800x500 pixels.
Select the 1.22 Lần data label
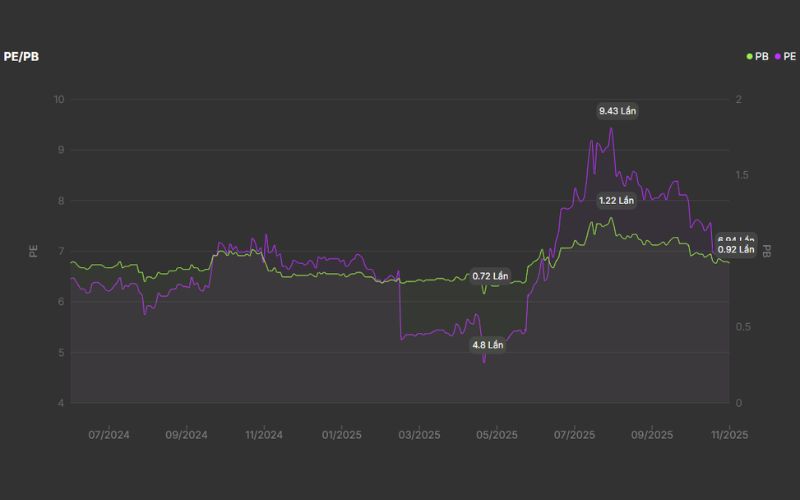pos(616,200)
